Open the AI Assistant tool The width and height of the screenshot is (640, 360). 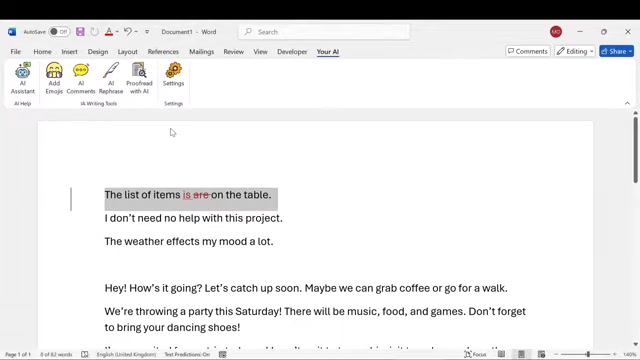[22, 78]
